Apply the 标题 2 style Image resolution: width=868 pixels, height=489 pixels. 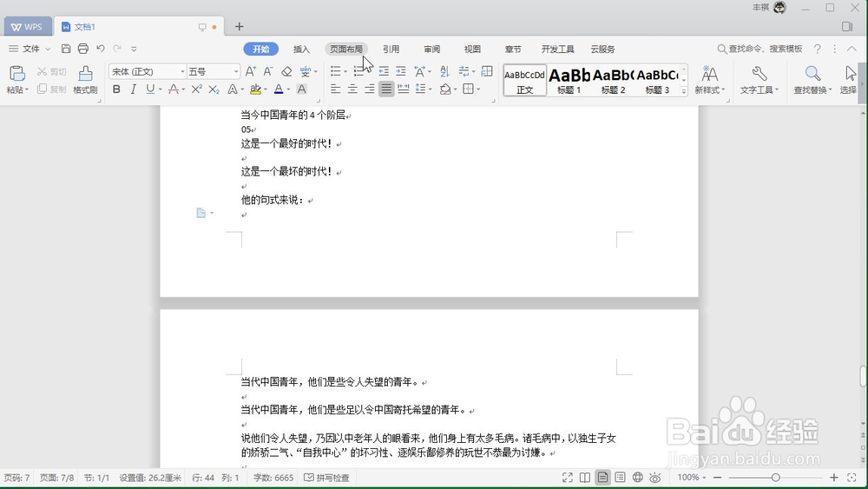click(x=613, y=80)
